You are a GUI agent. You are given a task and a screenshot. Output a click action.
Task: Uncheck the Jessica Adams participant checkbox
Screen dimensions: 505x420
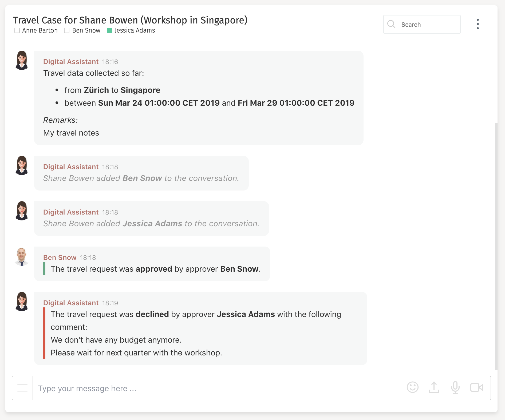(x=109, y=30)
